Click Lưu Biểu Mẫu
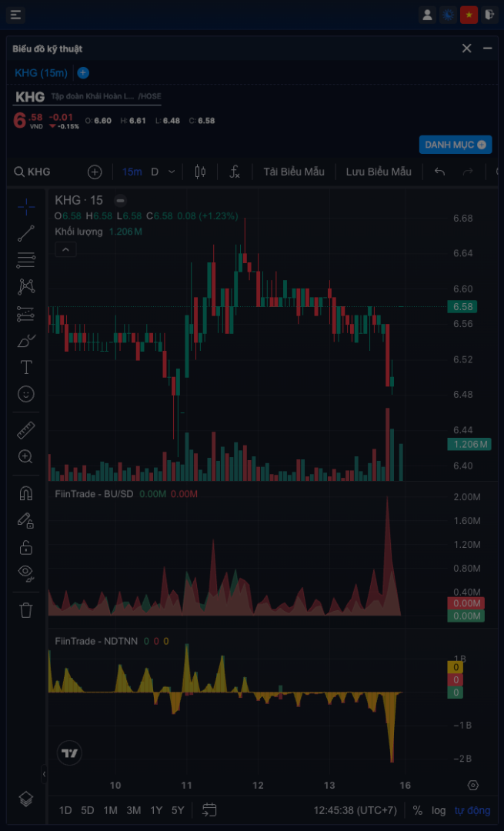 379,172
